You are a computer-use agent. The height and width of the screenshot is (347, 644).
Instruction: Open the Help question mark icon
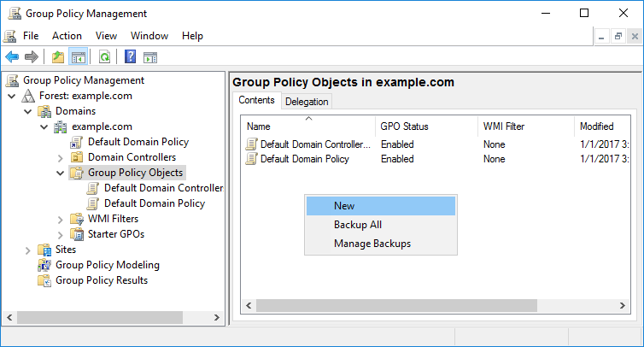coord(130,56)
